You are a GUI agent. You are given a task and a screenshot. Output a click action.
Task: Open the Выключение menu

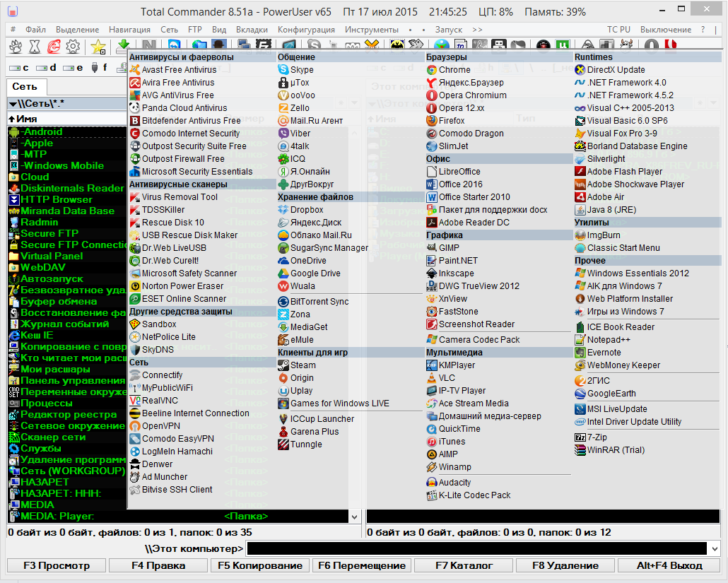pos(666,30)
